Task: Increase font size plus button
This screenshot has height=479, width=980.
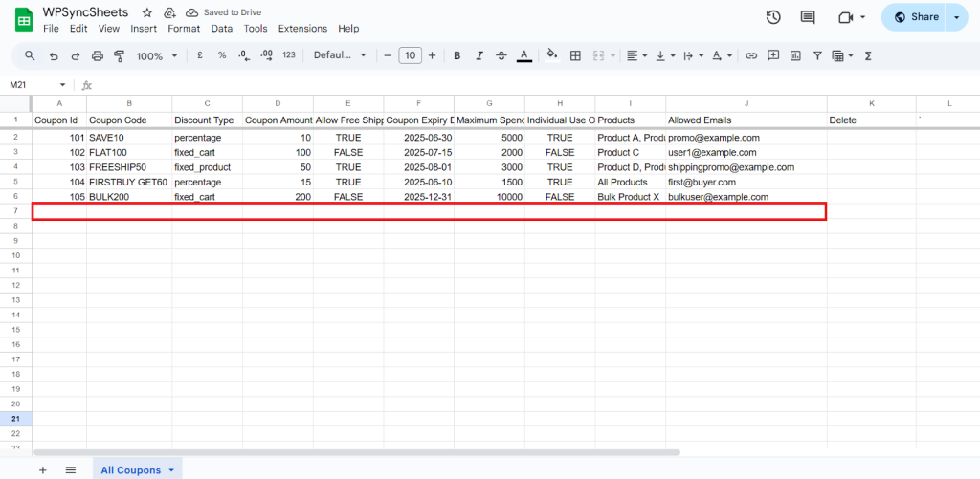Action: click(432, 55)
